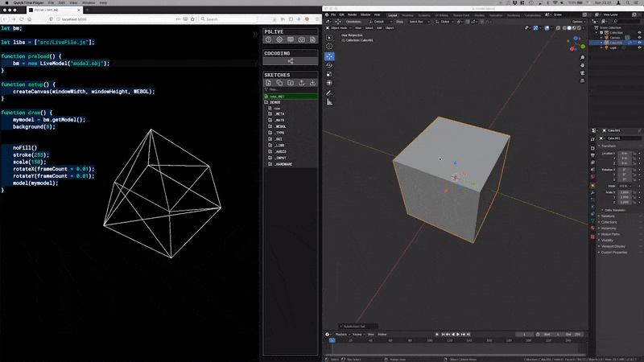
Task: Click the sketches Filter field
Action: pyautogui.click(x=291, y=89)
